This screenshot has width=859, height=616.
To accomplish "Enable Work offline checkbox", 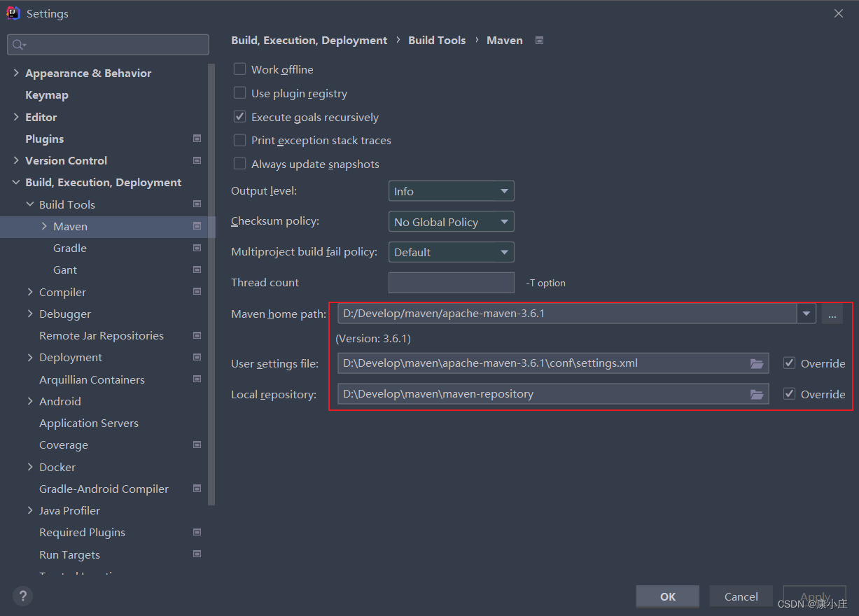I will click(x=240, y=69).
